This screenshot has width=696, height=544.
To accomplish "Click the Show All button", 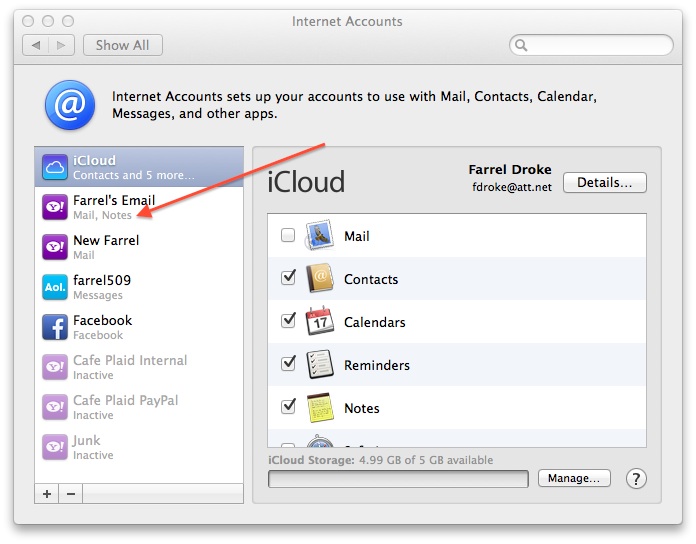I will (123, 45).
